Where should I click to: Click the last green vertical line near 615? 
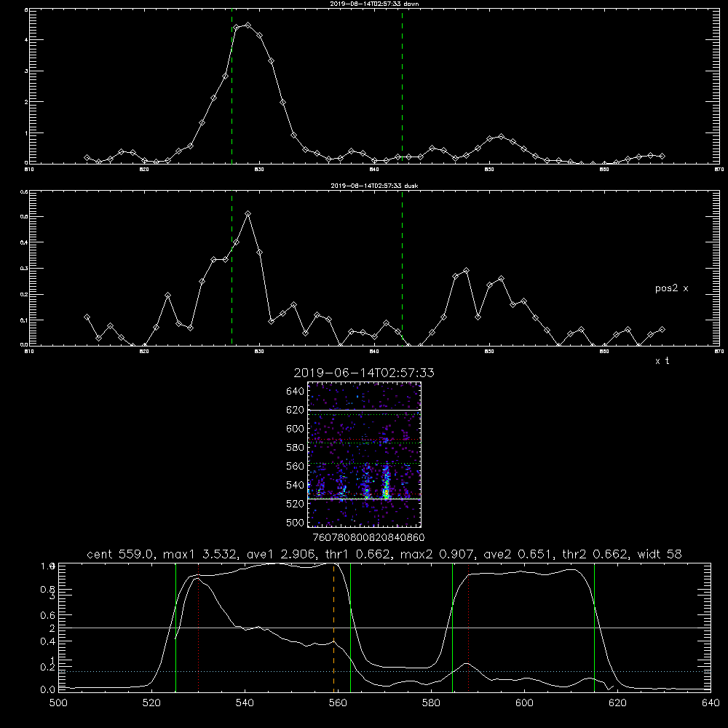pos(594,627)
